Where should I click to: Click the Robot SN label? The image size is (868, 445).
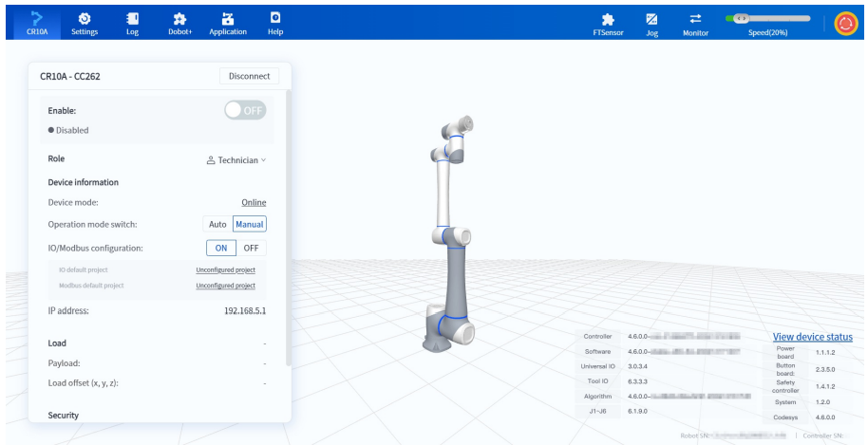695,436
